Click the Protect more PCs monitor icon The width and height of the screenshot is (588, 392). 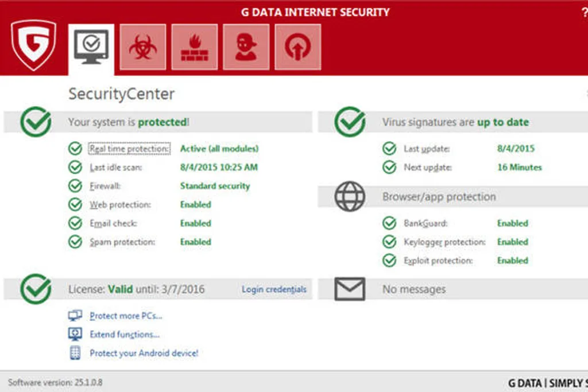75,316
